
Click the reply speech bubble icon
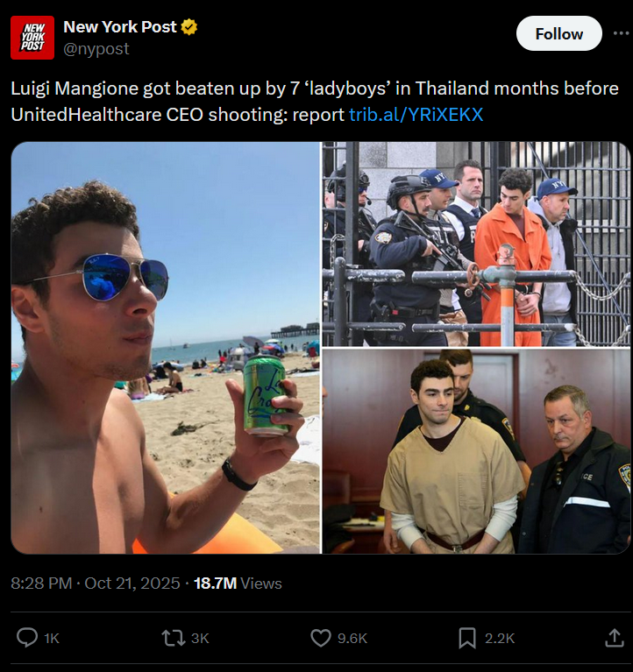coord(27,637)
